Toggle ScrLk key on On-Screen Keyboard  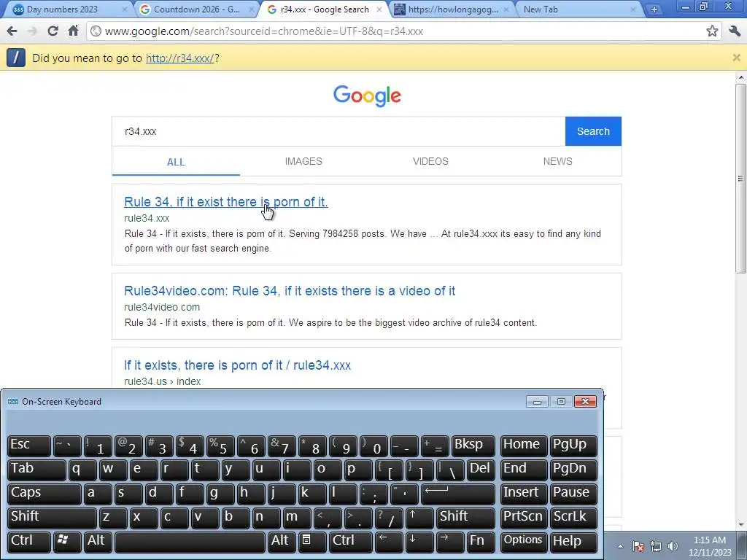pos(573,518)
